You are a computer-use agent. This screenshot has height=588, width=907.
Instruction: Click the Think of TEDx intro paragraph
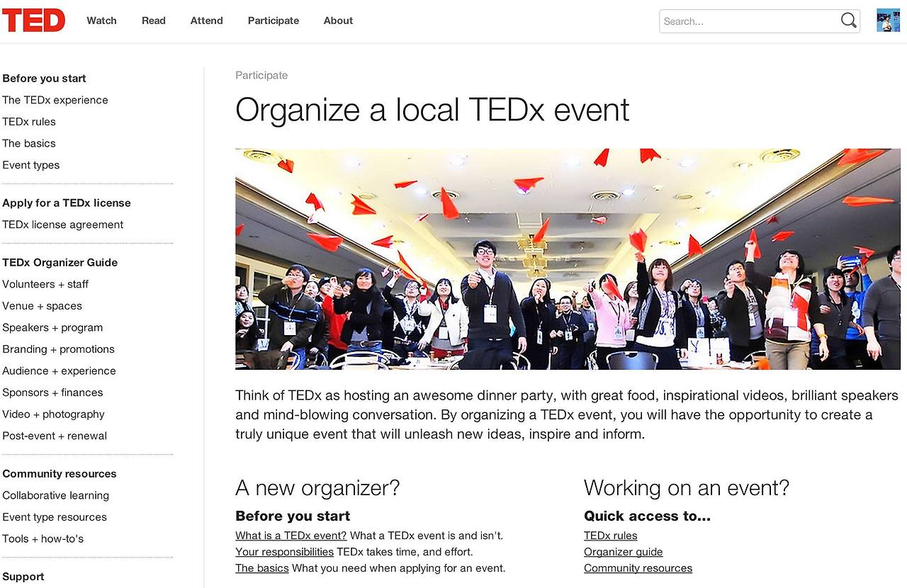pos(567,414)
